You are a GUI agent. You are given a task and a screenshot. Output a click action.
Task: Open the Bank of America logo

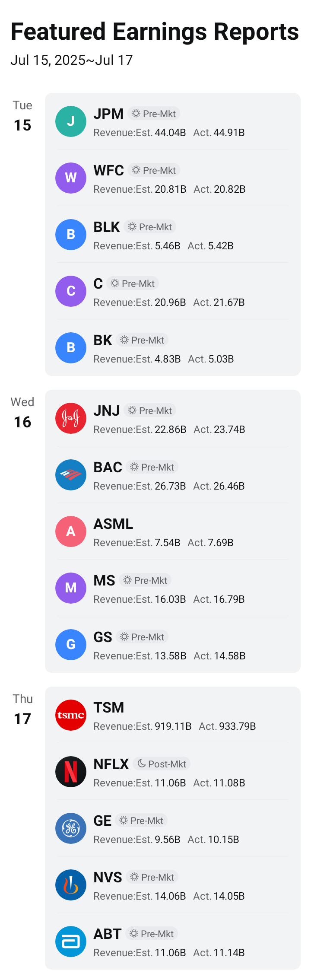point(71,475)
